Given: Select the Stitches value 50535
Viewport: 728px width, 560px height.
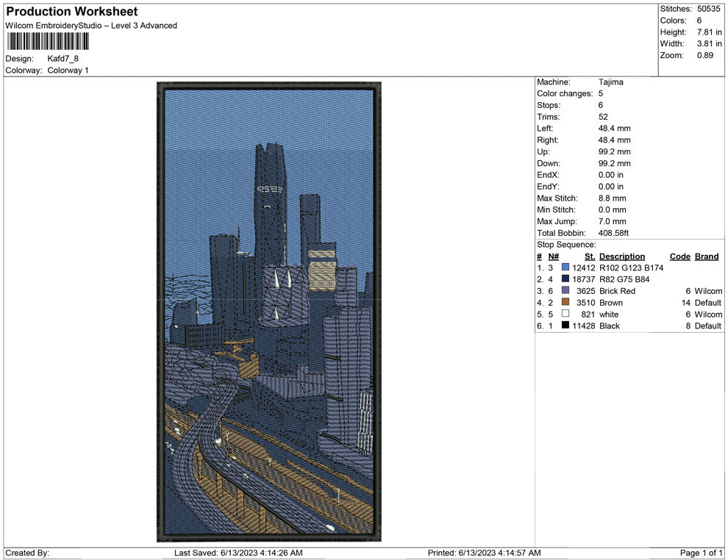Looking at the screenshot, I should (x=709, y=9).
